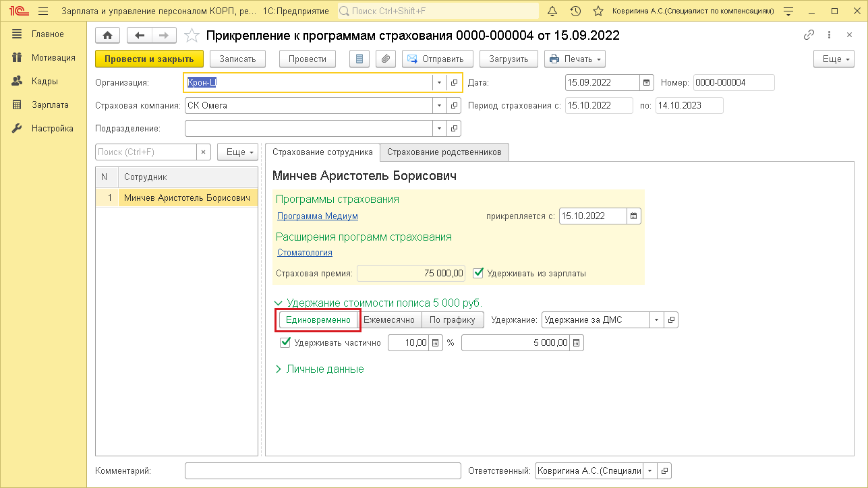This screenshot has height=488, width=868.
Task: Clear the employee search field
Action: point(204,152)
